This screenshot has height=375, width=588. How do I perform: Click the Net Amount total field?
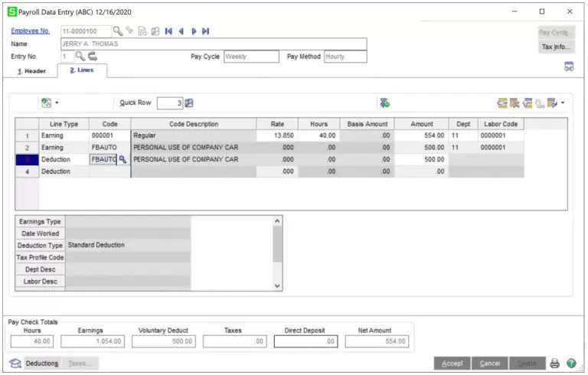(x=377, y=341)
